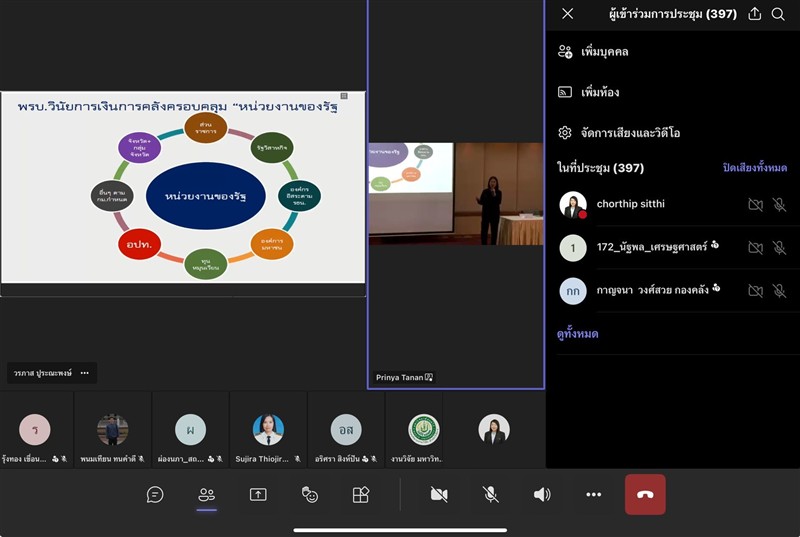Click ปิดเสียงทั้งหมด to mute all
The width and height of the screenshot is (800, 537).
pyautogui.click(x=754, y=168)
